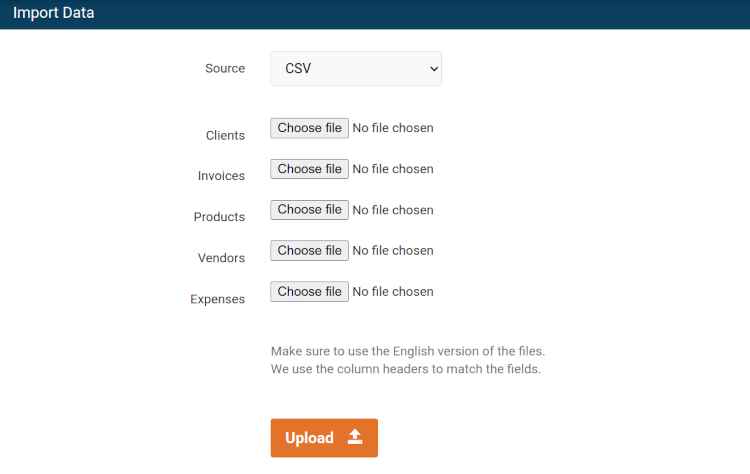Click the Expenses field label
Viewport: 750px width, 474px height.
(218, 299)
